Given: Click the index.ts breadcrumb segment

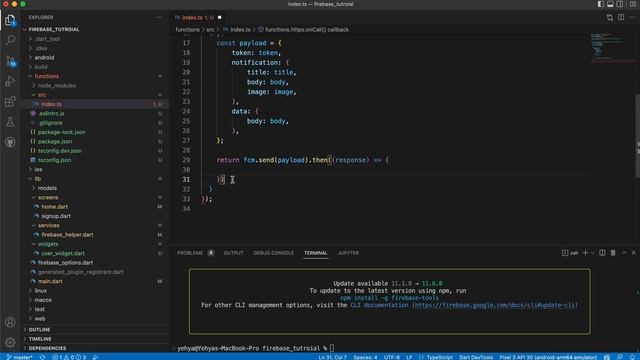Looking at the screenshot, I should point(240,30).
